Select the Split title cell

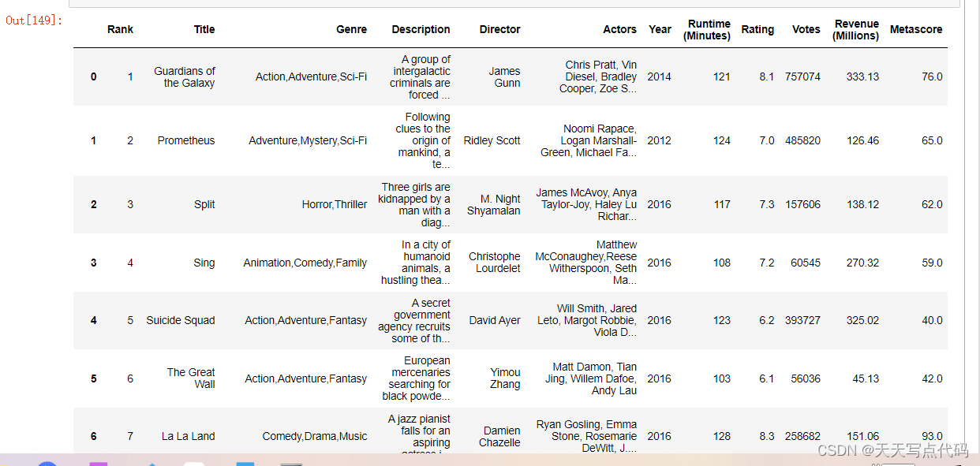204,205
